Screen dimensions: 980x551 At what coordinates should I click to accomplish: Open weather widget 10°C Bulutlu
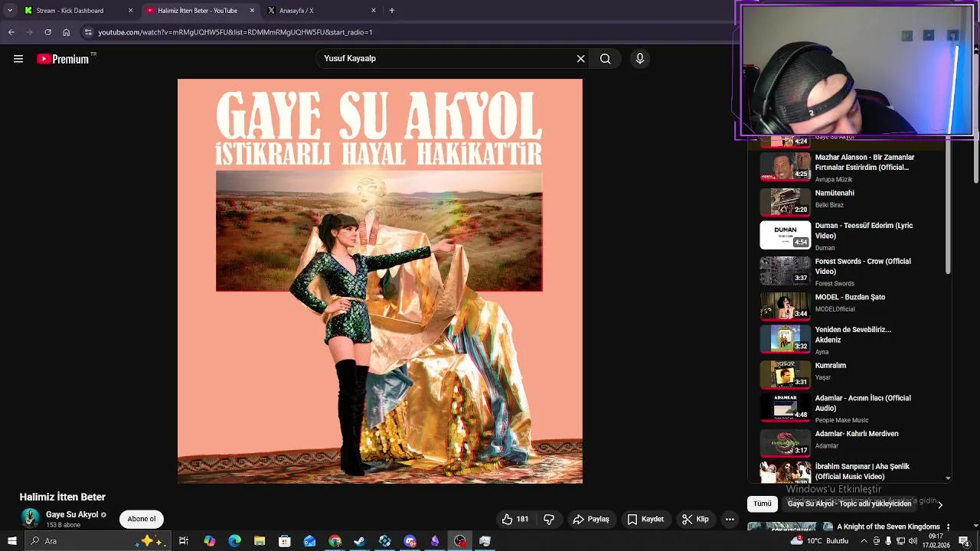[x=819, y=541]
